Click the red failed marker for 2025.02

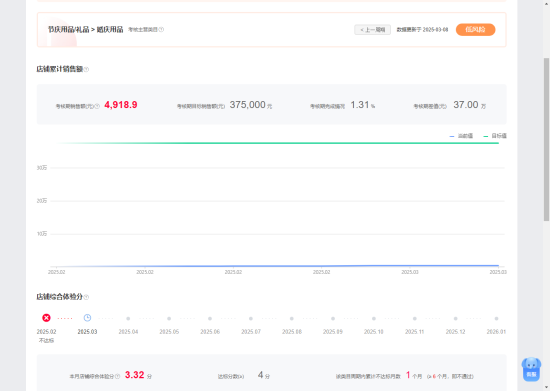pyautogui.click(x=46, y=318)
